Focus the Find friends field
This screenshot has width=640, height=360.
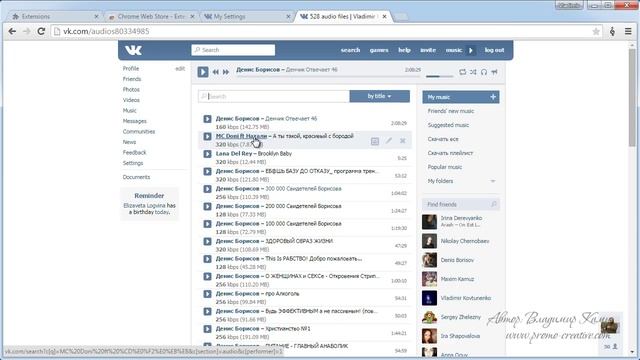(x=460, y=204)
